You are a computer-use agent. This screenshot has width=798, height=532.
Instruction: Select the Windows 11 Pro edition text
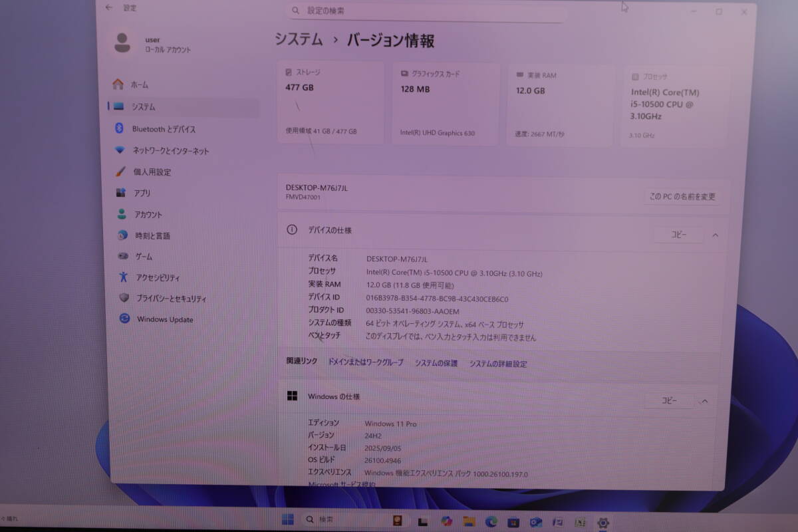click(390, 424)
